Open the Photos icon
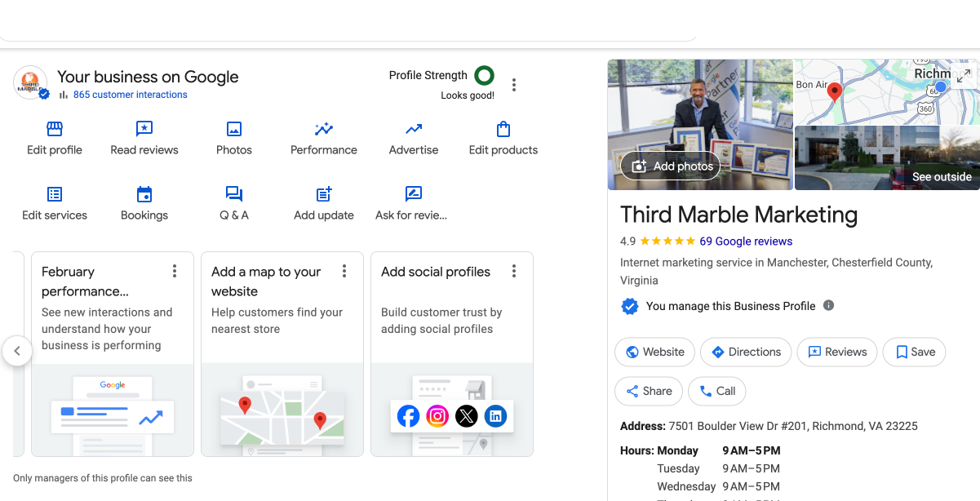The image size is (980, 501). pyautogui.click(x=234, y=129)
